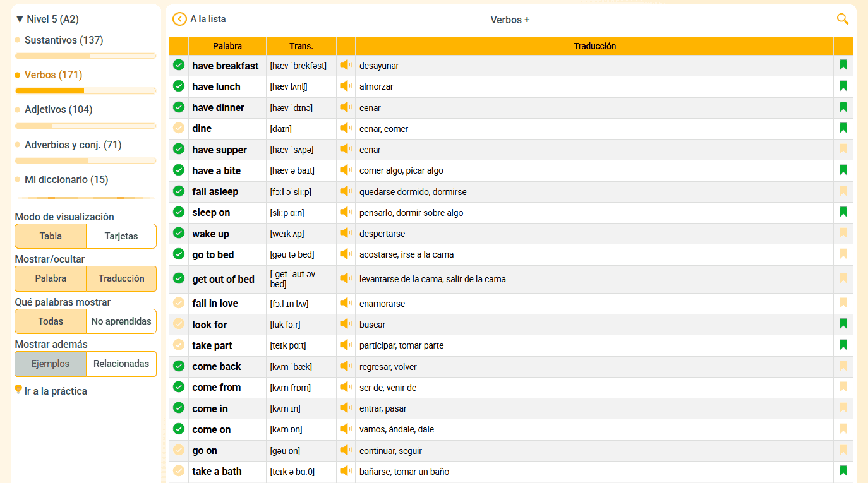Open 'Adverbios y conj. (71)' category
Screen dimensions: 868x483
pyautogui.click(x=73, y=145)
